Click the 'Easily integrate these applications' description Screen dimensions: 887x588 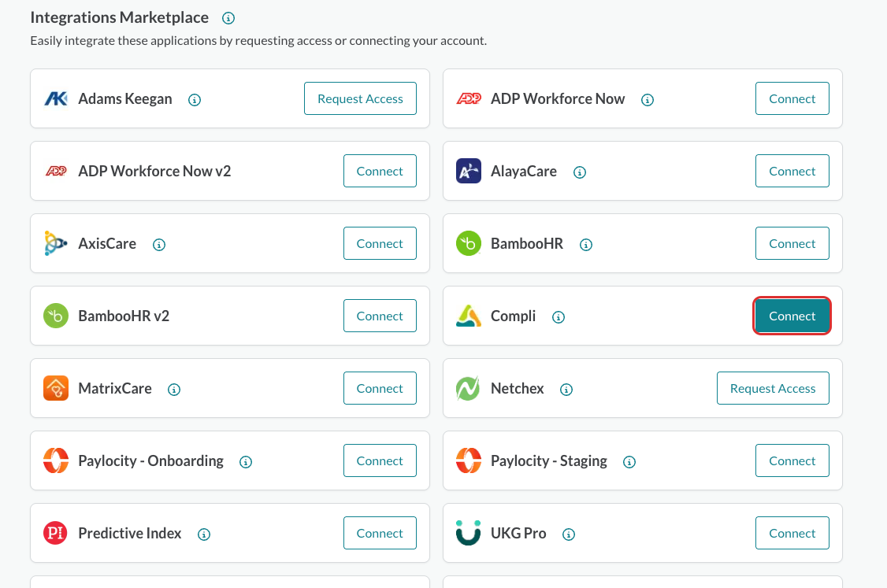[258, 41]
